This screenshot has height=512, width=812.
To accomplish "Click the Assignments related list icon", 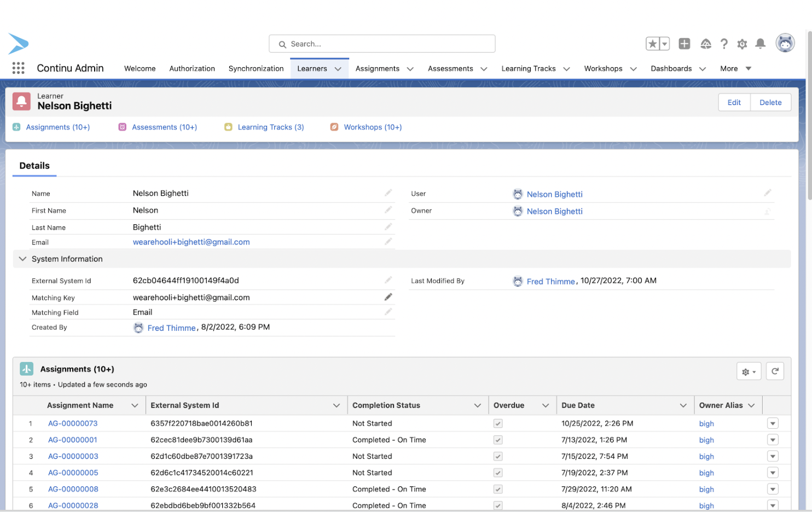I will [26, 369].
